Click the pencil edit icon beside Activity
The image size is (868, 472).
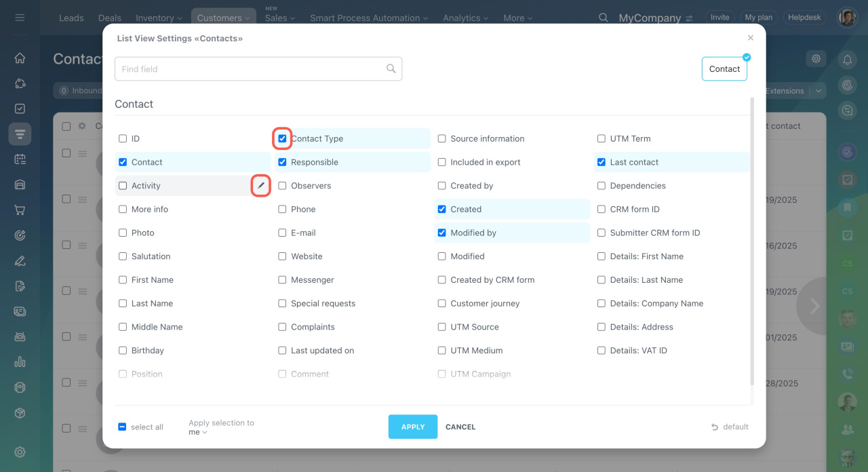click(261, 186)
